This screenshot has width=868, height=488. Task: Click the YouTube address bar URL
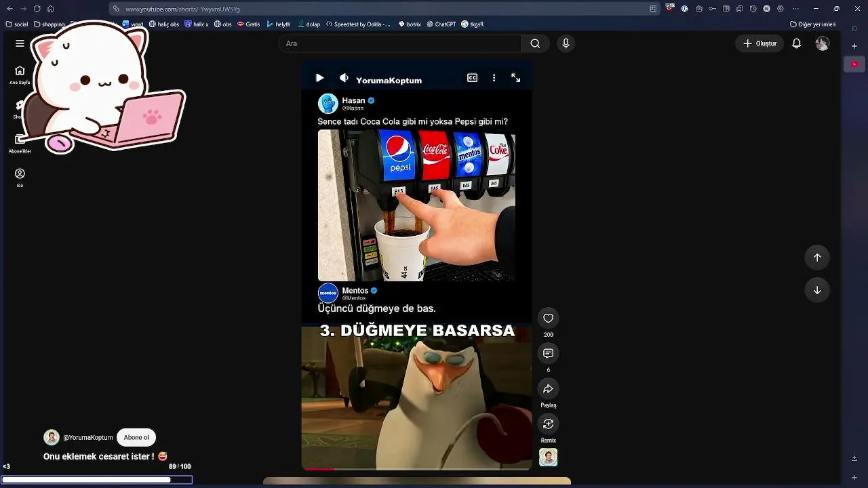pyautogui.click(x=183, y=9)
